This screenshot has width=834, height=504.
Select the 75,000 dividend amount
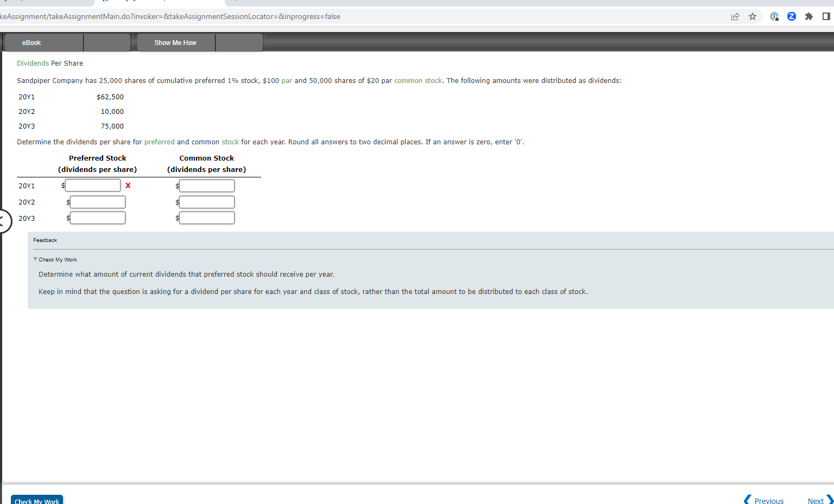[x=112, y=126]
